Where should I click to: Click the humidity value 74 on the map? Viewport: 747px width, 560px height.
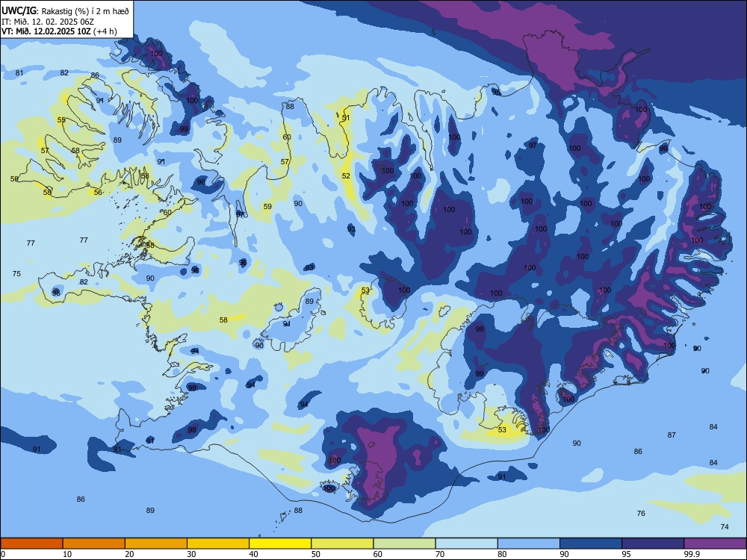pos(725,526)
